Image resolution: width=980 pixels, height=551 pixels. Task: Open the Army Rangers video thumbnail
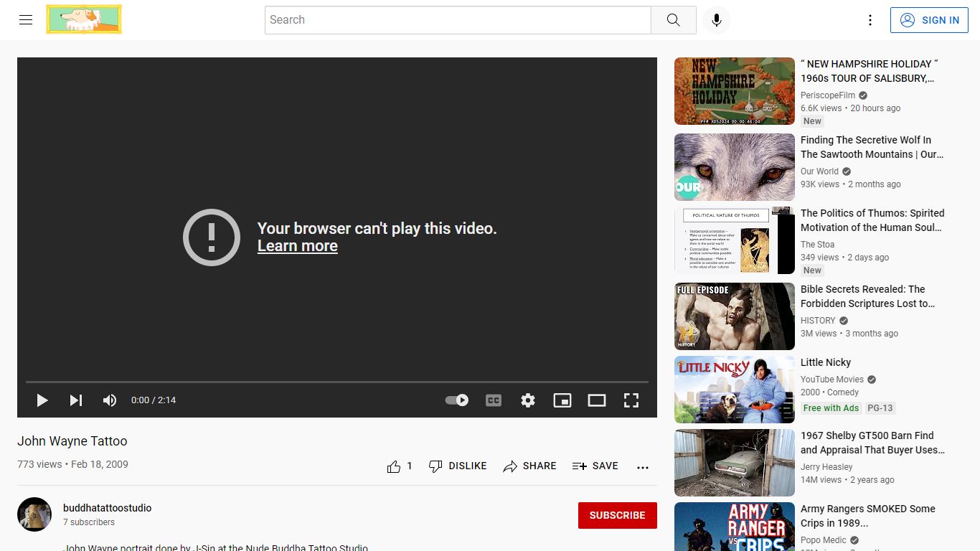pyautogui.click(x=735, y=527)
